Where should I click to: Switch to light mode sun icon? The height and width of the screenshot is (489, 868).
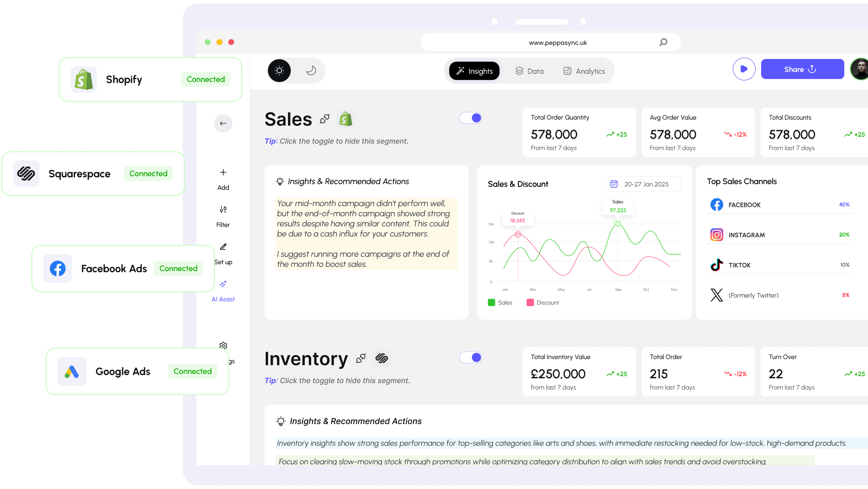279,71
